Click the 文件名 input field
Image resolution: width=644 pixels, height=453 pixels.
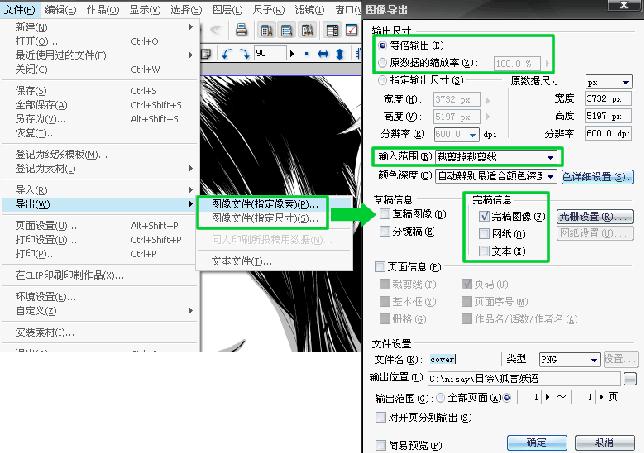[464, 359]
